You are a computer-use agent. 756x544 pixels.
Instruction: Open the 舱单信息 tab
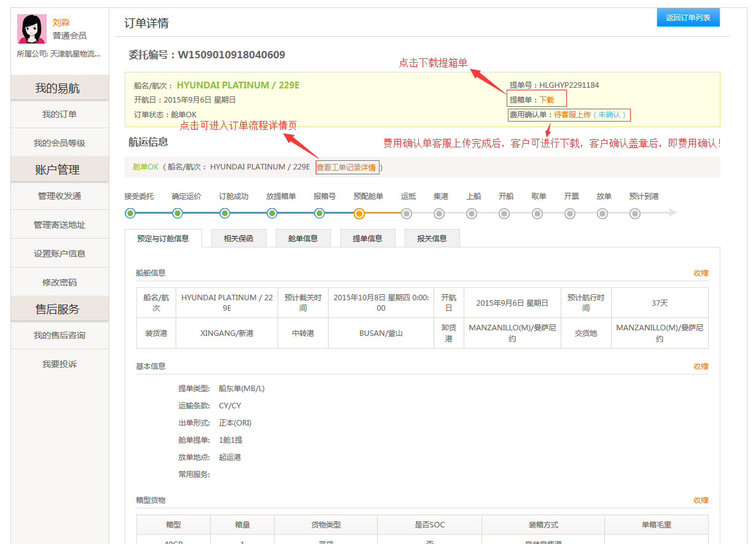tap(303, 238)
